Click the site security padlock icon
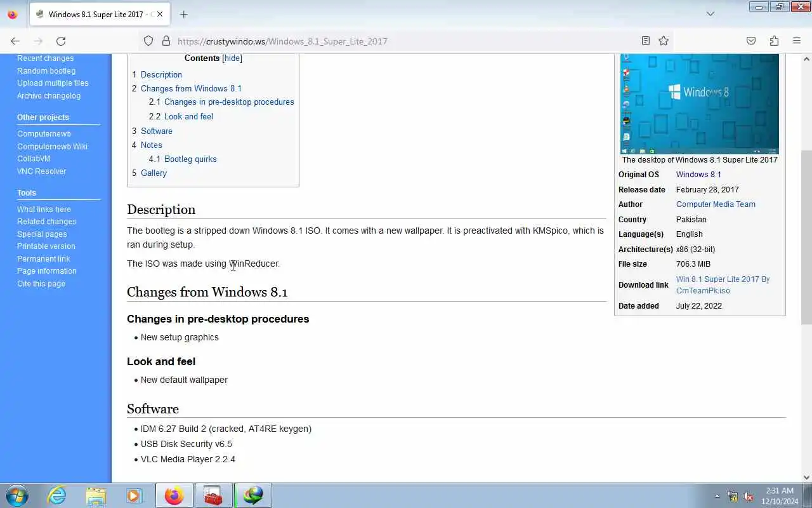Viewport: 812px width, 508px height. (166, 41)
